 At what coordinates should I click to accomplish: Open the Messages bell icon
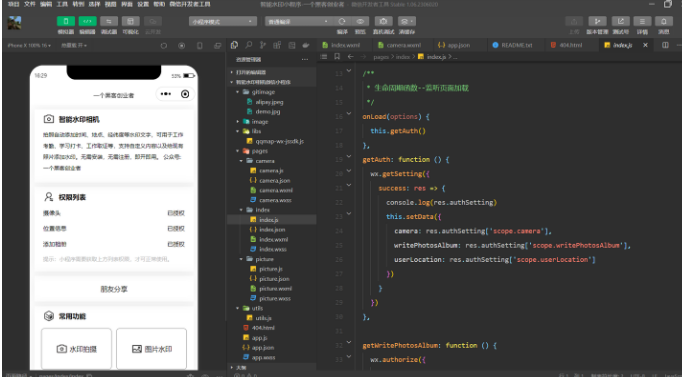coord(664,21)
